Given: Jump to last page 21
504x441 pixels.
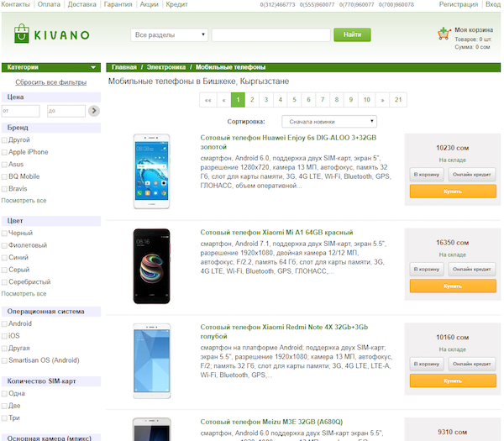Looking at the screenshot, I should pyautogui.click(x=398, y=100).
